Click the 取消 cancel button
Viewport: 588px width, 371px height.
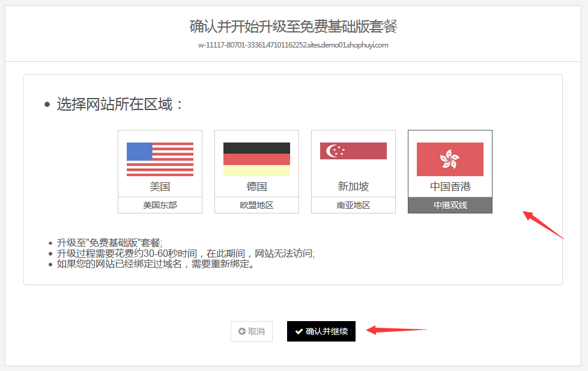coord(252,331)
